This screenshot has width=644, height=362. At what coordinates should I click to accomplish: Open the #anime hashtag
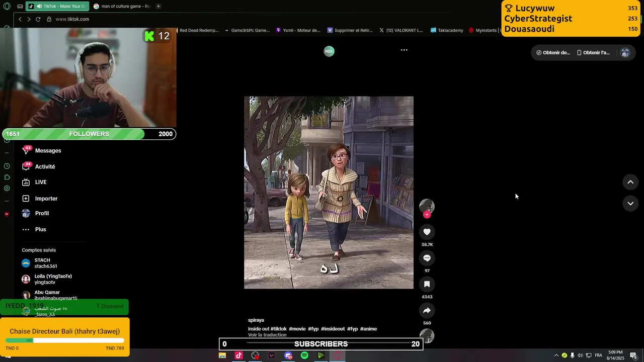pyautogui.click(x=368, y=329)
